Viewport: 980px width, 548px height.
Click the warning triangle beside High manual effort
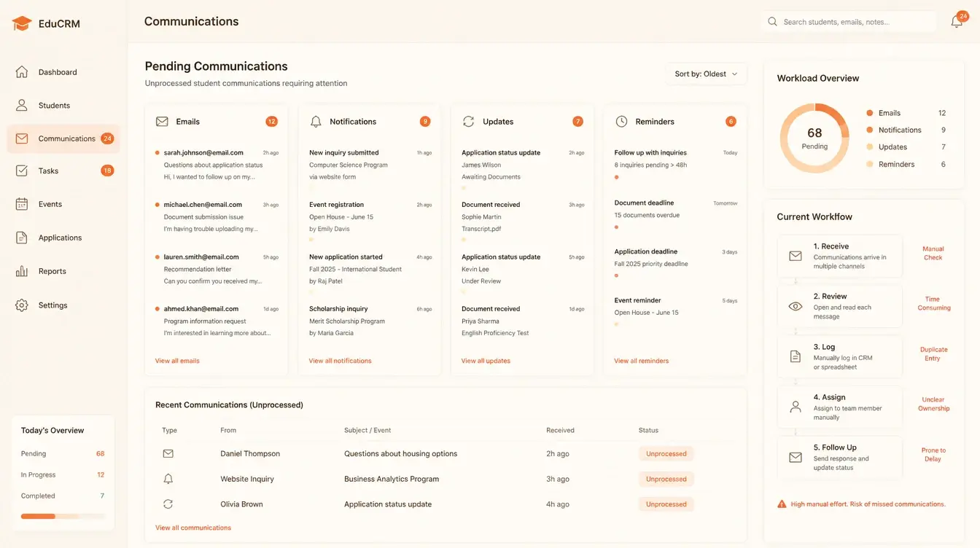click(x=782, y=504)
